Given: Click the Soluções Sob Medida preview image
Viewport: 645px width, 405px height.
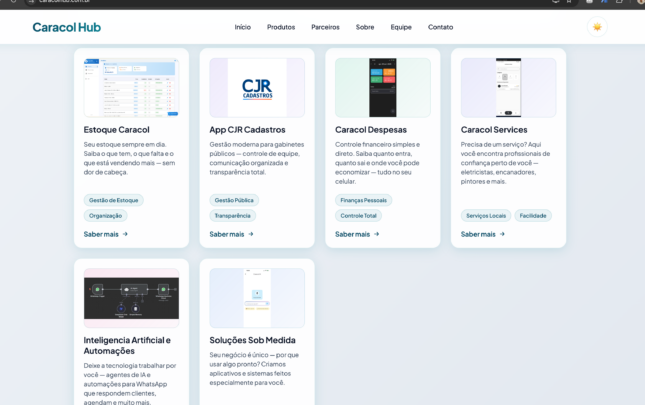Looking at the screenshot, I should point(257,297).
